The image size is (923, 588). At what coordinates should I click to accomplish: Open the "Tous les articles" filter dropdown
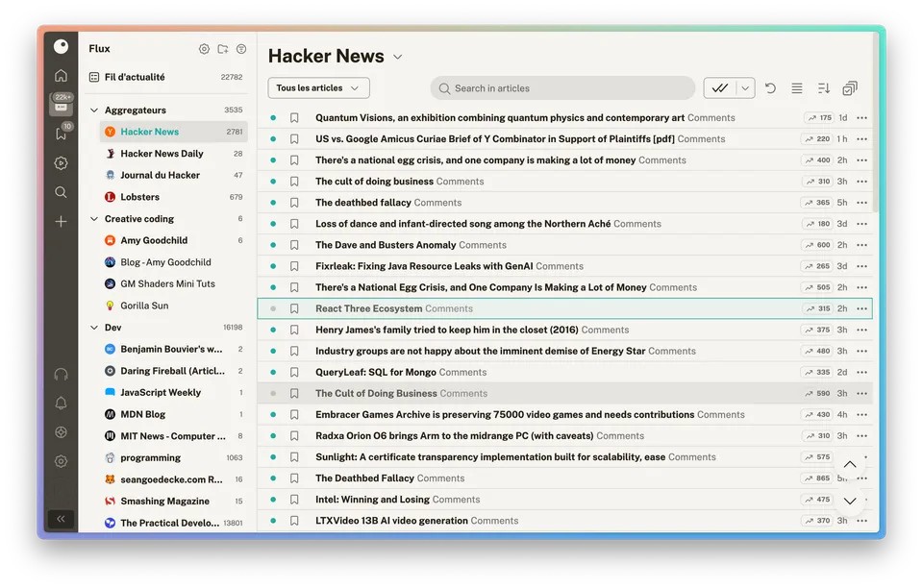click(x=318, y=88)
